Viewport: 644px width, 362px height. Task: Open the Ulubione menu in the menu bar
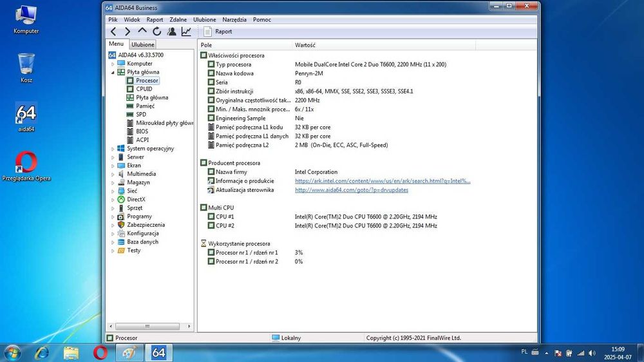(205, 19)
